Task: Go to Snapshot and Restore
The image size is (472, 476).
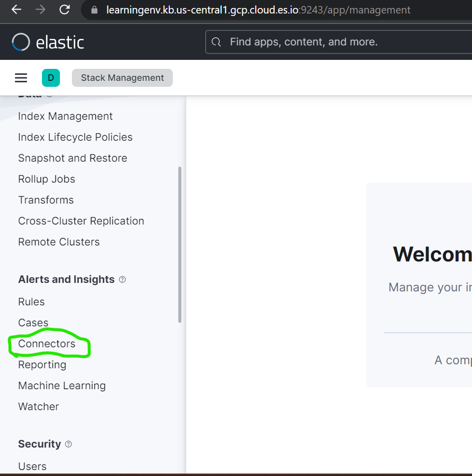Action: click(72, 158)
